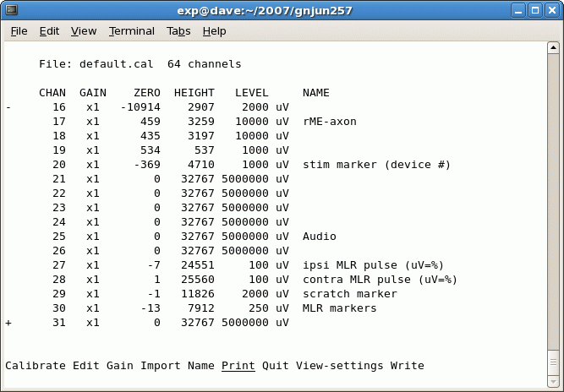Click the terminal window icon in title bar

[11, 10]
